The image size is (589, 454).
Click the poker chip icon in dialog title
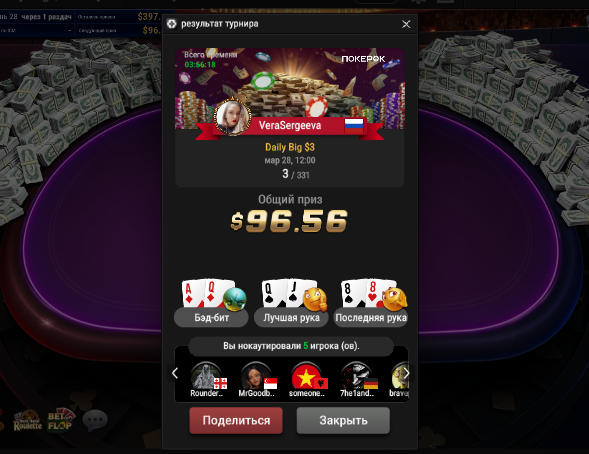coord(172,24)
